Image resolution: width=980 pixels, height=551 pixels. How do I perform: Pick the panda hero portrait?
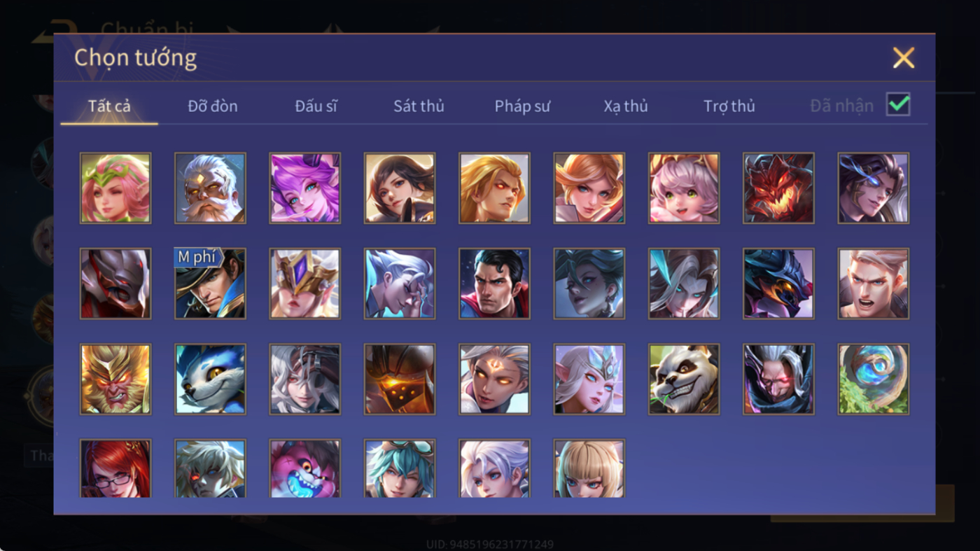tap(684, 379)
